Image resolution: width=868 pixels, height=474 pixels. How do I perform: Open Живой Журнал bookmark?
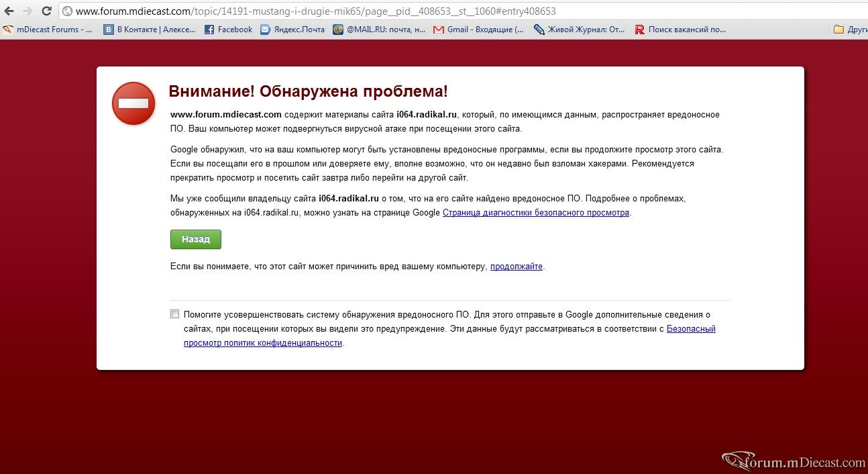pos(580,30)
